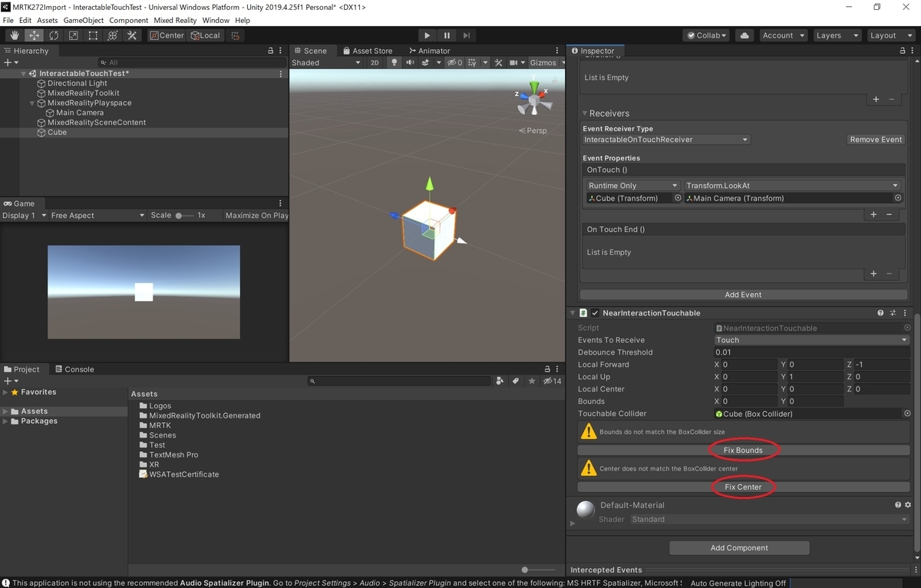Click the Hierarchy create plus button
Screen dimensions: 921x588
click(10, 62)
